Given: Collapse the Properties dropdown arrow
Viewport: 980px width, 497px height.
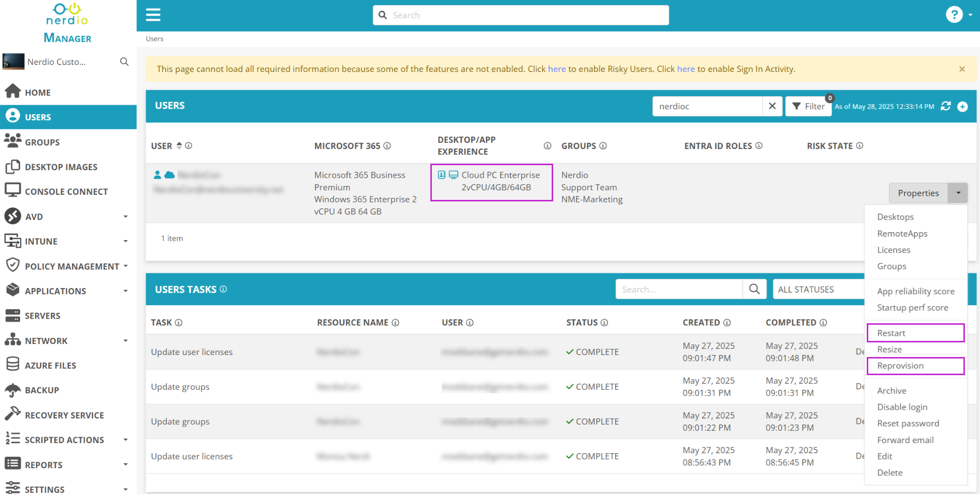Looking at the screenshot, I should point(958,193).
